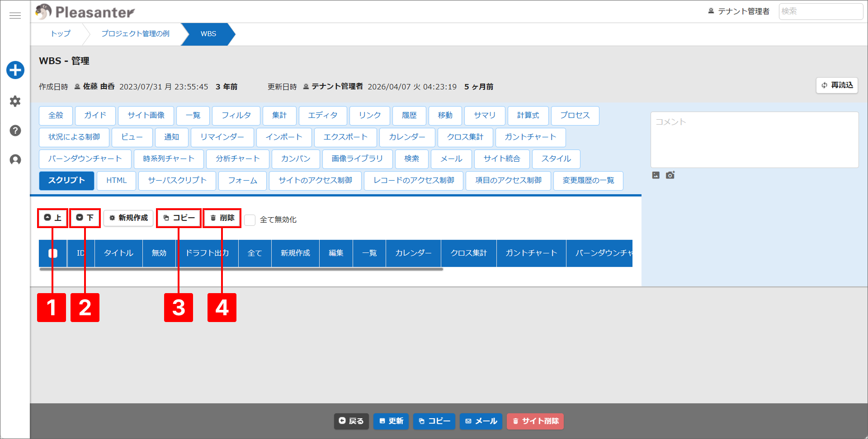The image size is (868, 439).
Task: Open the user account icon in sidebar
Action: pyautogui.click(x=15, y=159)
